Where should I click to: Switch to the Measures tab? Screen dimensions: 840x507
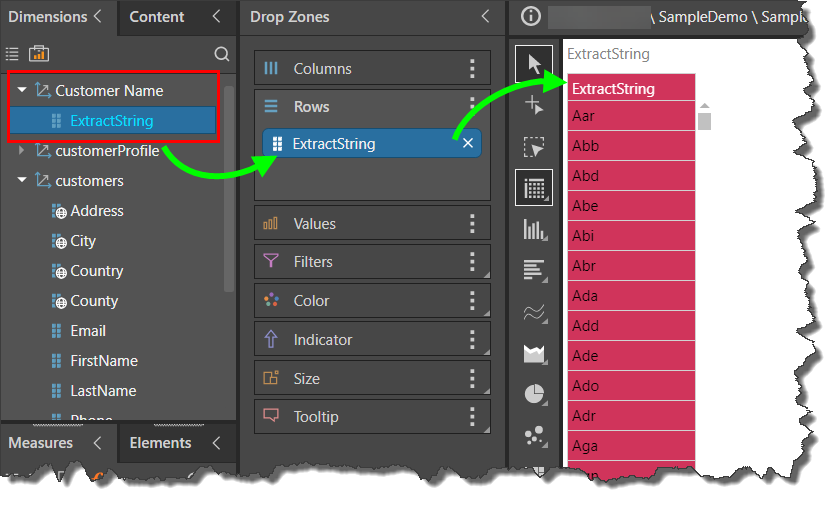tap(41, 443)
